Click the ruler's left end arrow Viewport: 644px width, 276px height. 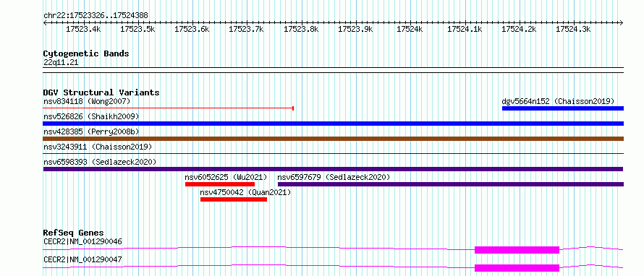pos(45,23)
